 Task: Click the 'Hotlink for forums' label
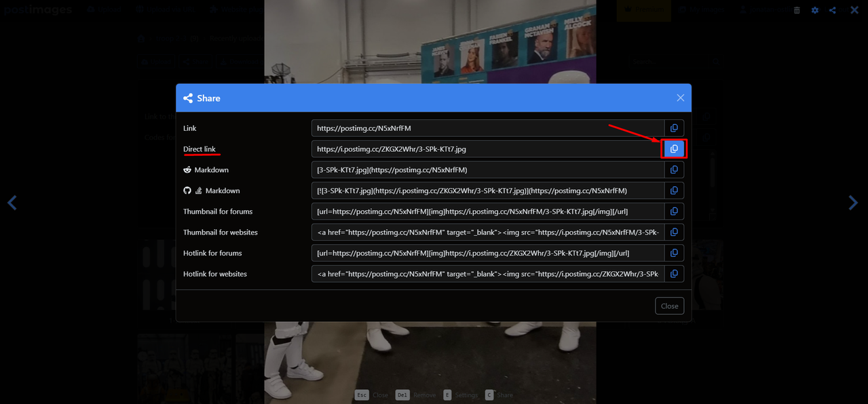[212, 253]
